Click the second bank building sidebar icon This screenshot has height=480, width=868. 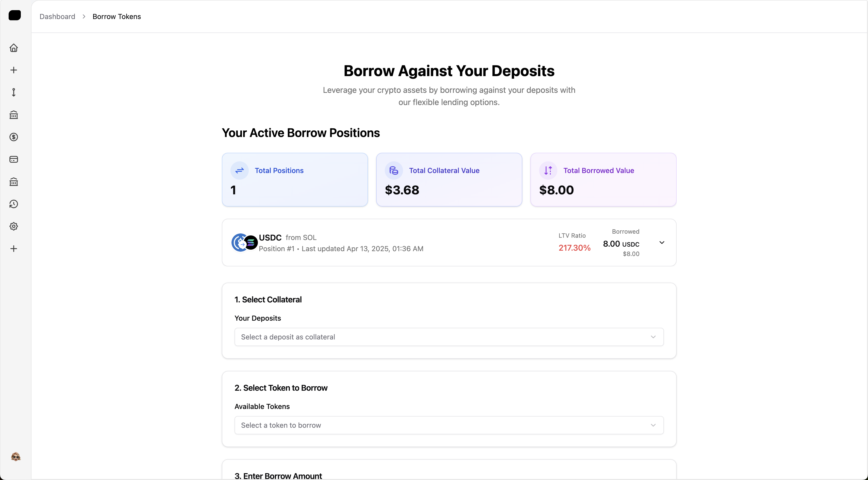point(14,182)
